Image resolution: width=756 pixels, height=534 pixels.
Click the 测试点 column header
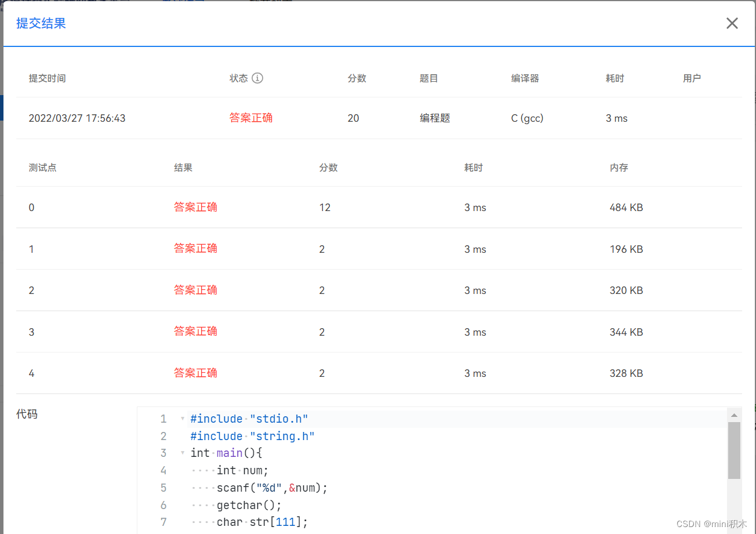43,168
